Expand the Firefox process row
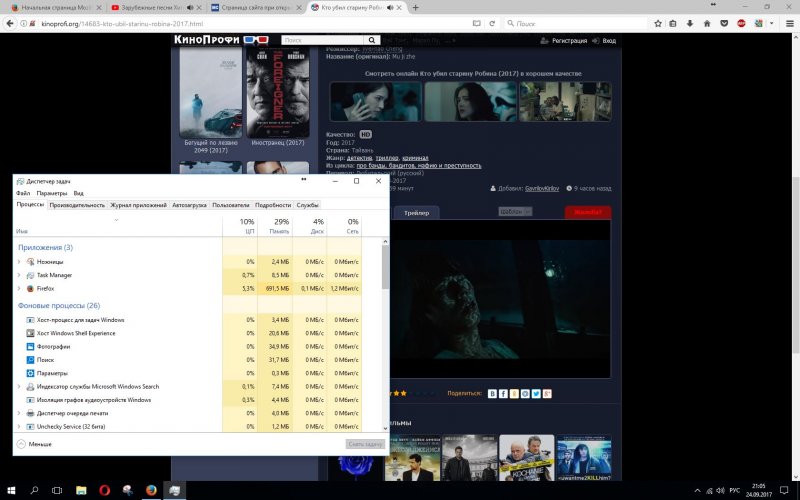 tap(19, 288)
